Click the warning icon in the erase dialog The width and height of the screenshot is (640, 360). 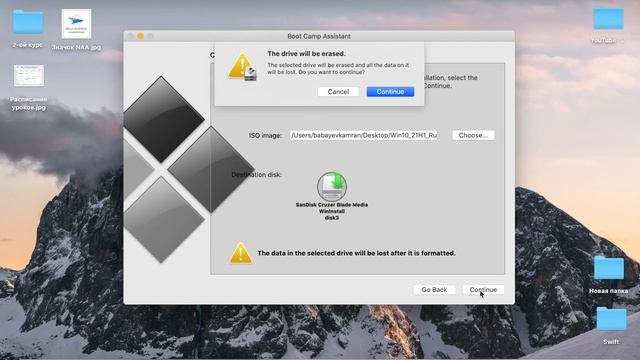coord(242,67)
